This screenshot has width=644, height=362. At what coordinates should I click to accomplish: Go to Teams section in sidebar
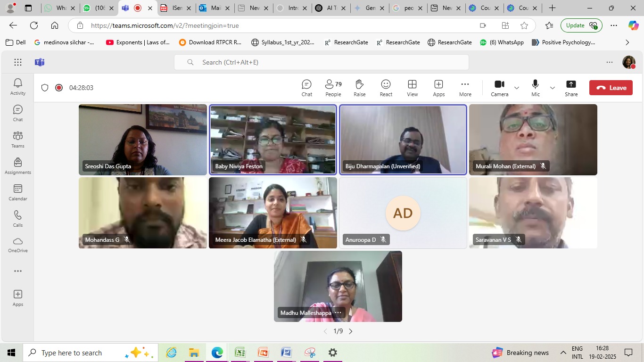pyautogui.click(x=18, y=140)
